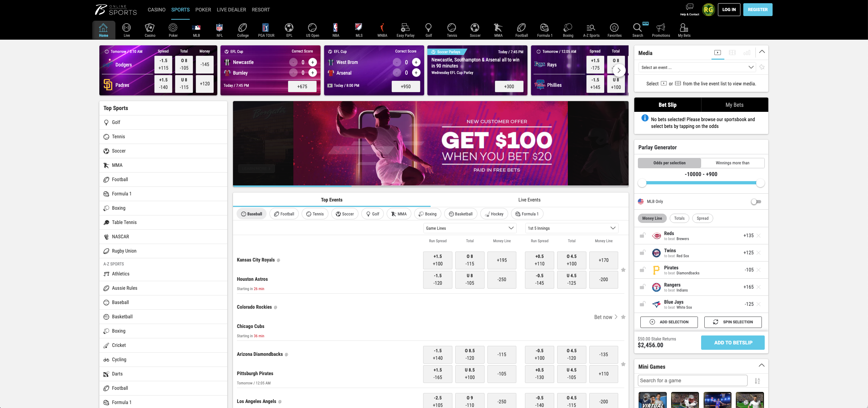This screenshot has width=868, height=408.
Task: Open the CASINO top menu
Action: tap(157, 10)
